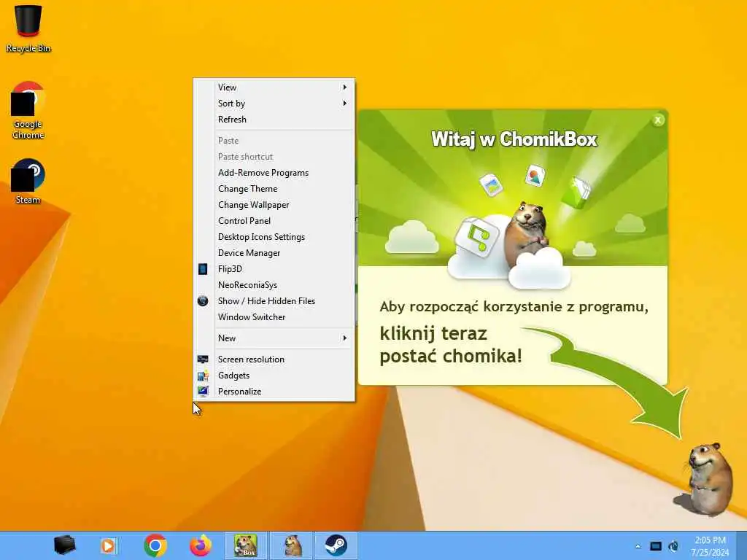This screenshot has width=747, height=560.
Task: Close the ChomikBox welcome popup
Action: (x=658, y=120)
